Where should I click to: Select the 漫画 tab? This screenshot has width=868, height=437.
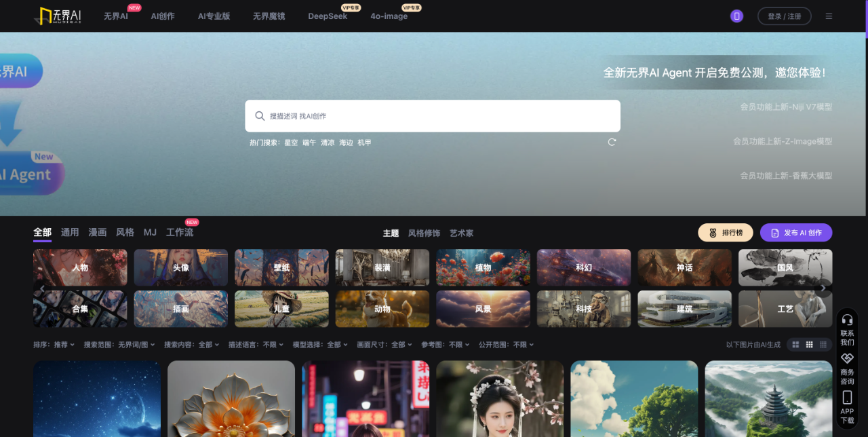[98, 232]
